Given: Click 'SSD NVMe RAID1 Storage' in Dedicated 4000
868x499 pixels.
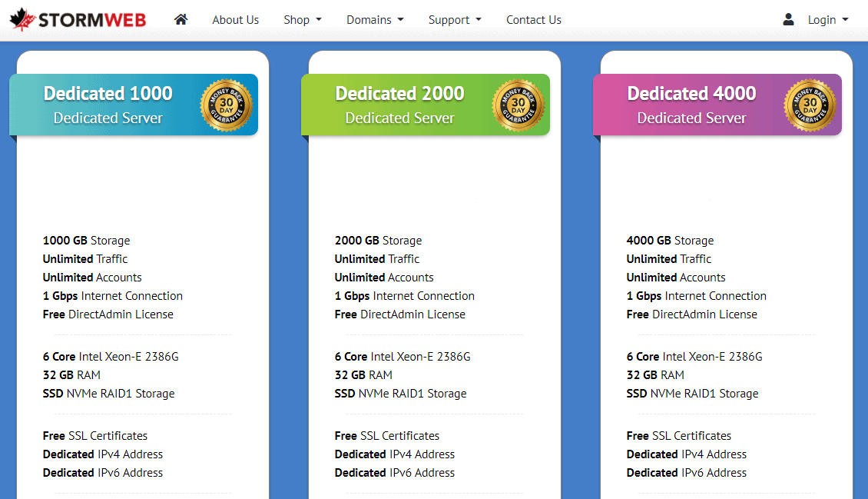Looking at the screenshot, I should point(693,393).
